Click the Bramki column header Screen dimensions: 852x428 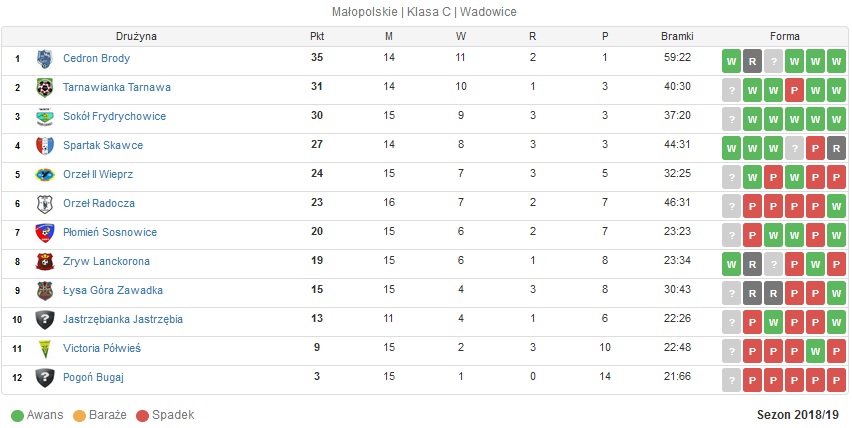(x=677, y=36)
